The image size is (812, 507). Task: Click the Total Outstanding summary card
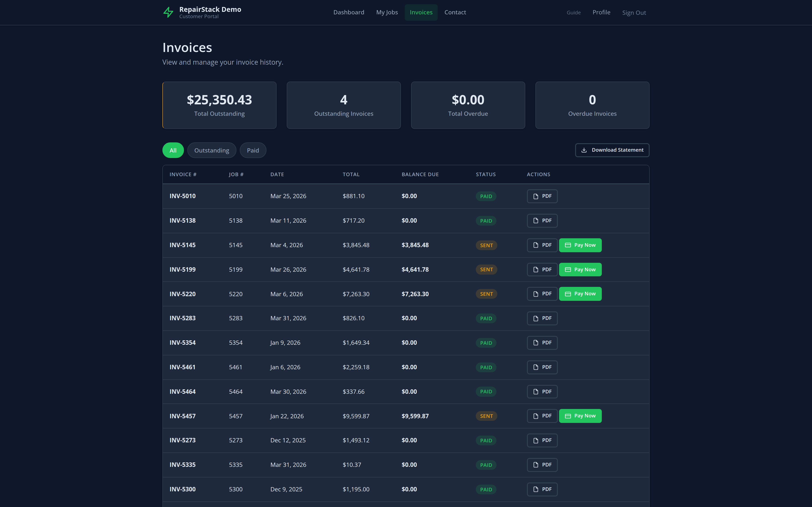pos(219,105)
